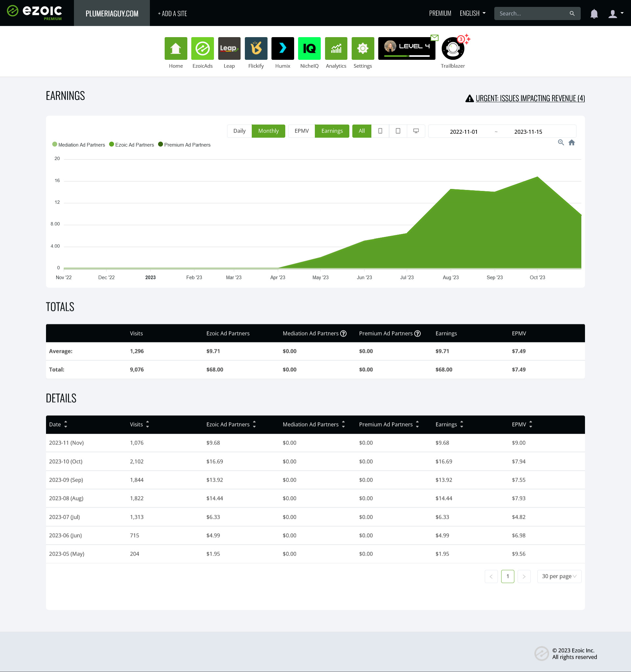631x672 pixels.
Task: Click the Level 4 badge
Action: coord(407,48)
